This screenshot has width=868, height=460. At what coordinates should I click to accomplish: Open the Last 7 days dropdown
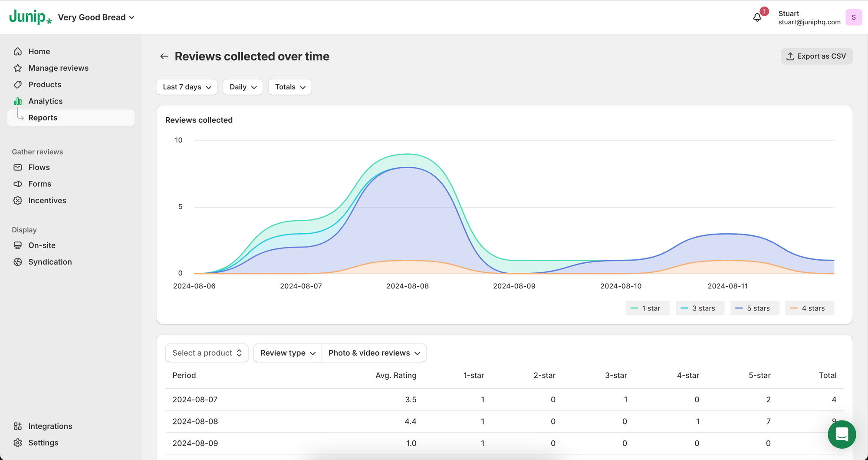187,87
